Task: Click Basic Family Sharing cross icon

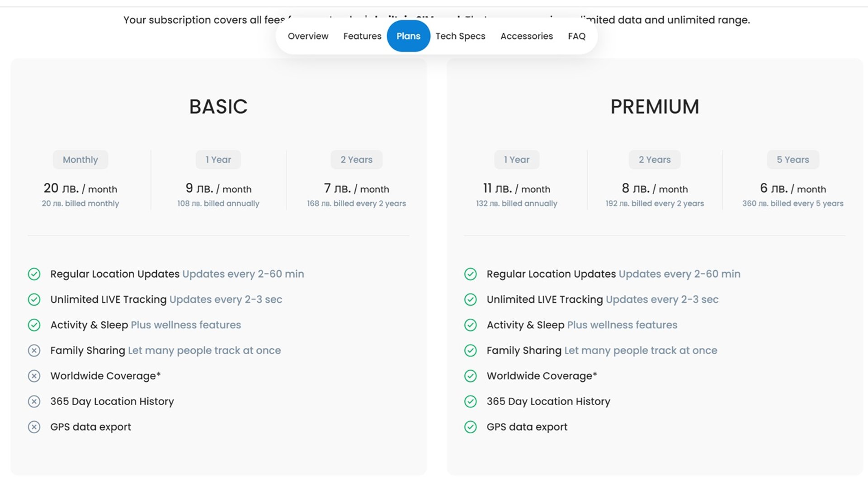Action: pyautogui.click(x=34, y=350)
